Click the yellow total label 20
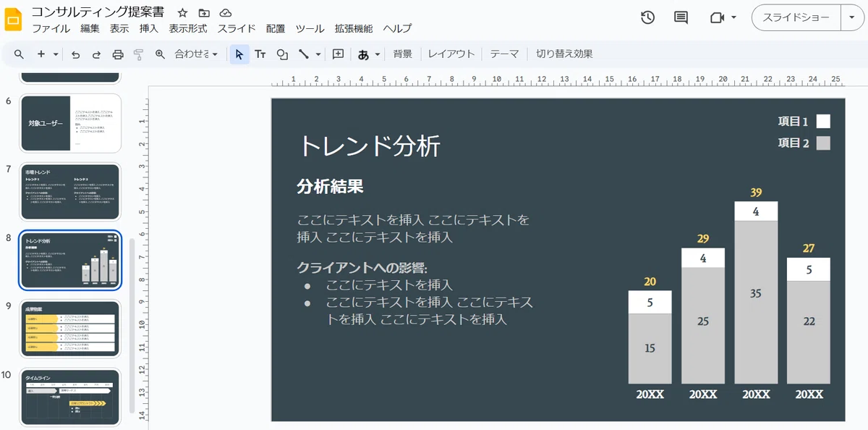 [650, 282]
